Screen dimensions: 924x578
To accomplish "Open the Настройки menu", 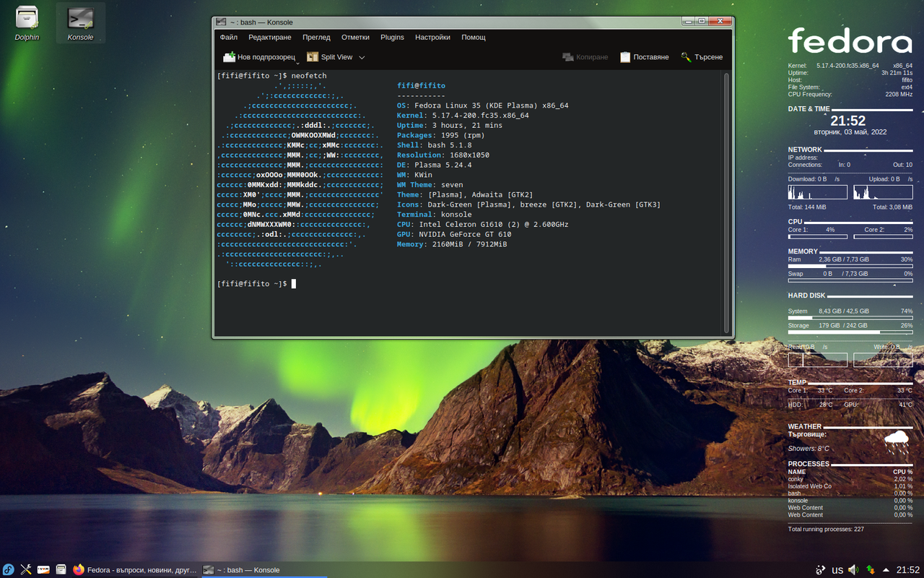I will point(432,37).
